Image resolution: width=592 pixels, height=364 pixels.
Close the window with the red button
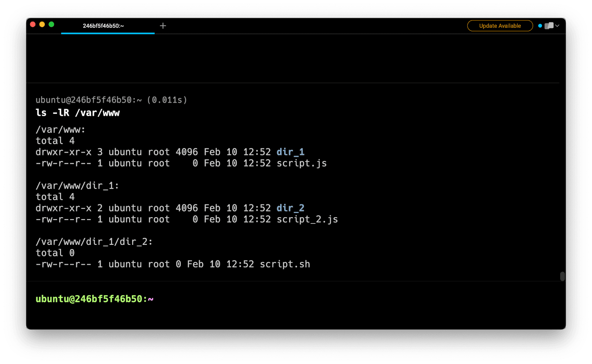pyautogui.click(x=33, y=24)
